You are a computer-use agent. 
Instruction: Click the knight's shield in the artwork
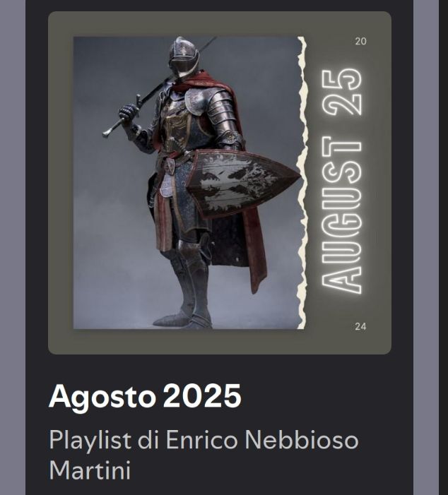tap(242, 184)
